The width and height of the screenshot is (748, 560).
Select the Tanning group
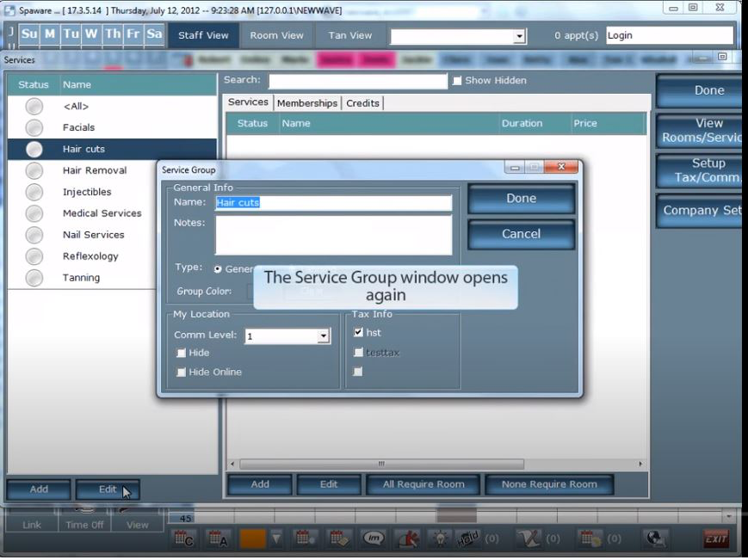(81, 278)
